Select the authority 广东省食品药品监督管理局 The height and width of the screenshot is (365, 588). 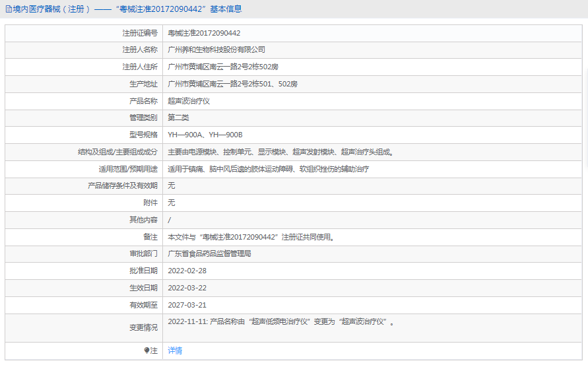209,253
